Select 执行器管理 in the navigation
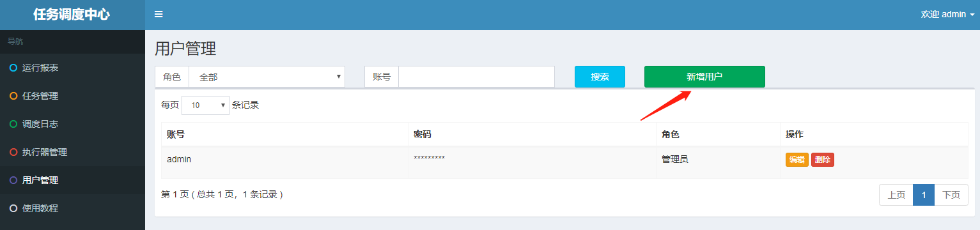Screen dimensions: 980x230 (72, 152)
